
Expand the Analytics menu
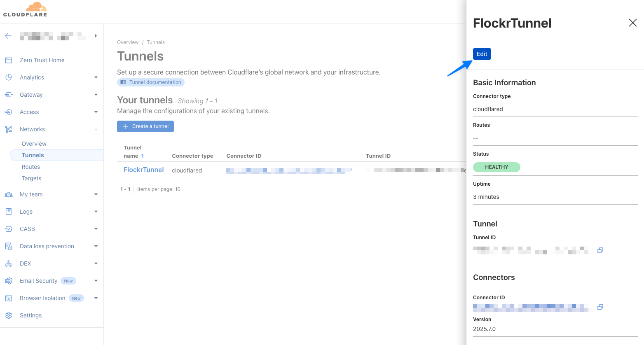point(96,77)
